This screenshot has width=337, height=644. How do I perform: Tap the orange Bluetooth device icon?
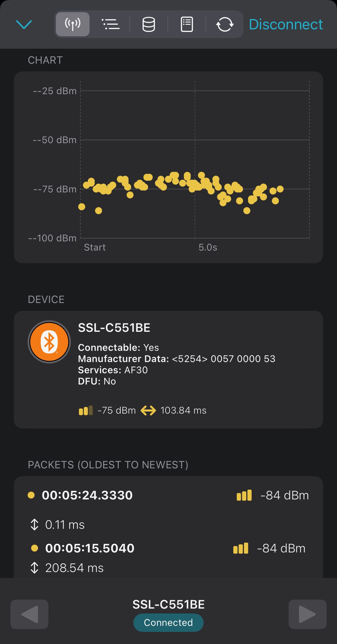(49, 342)
